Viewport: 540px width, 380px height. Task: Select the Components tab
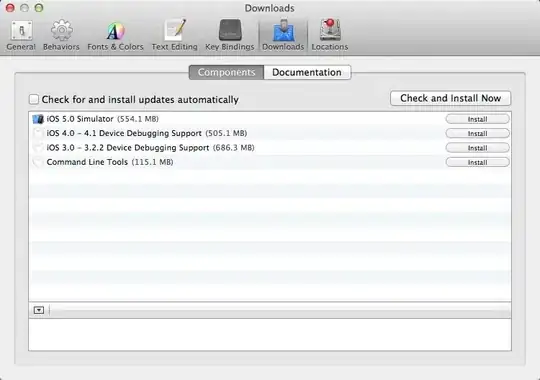[226, 72]
